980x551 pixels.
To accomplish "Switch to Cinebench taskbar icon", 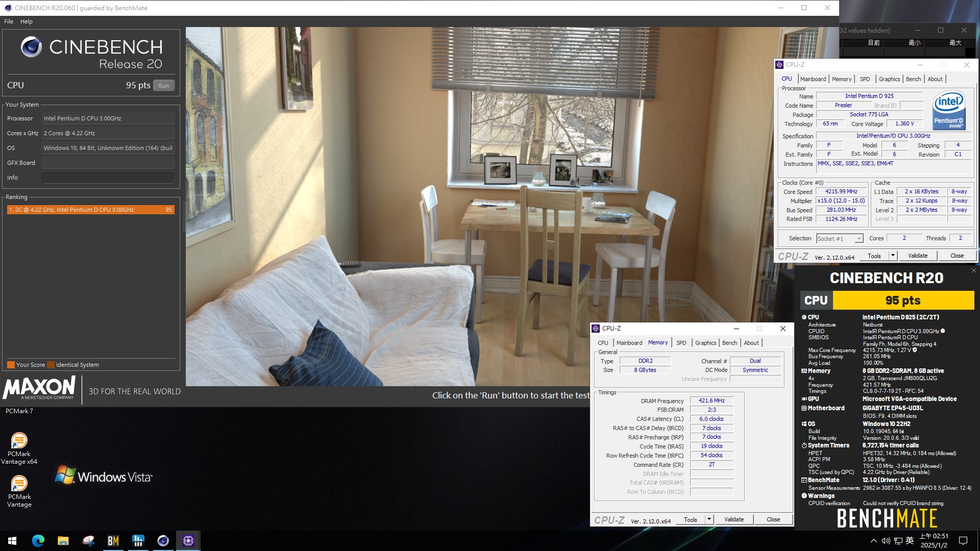I will tap(163, 541).
